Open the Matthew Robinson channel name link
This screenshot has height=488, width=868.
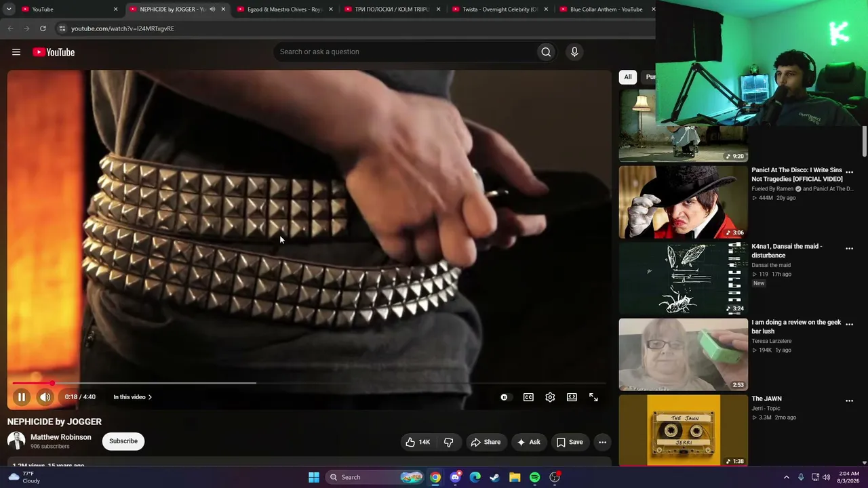point(61,437)
